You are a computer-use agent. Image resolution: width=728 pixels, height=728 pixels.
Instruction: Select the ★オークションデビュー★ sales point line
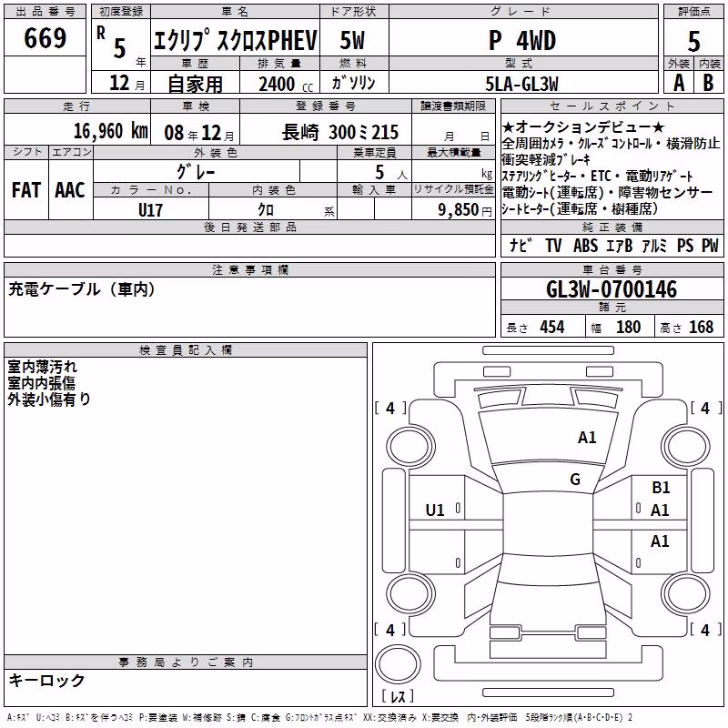coord(583,126)
